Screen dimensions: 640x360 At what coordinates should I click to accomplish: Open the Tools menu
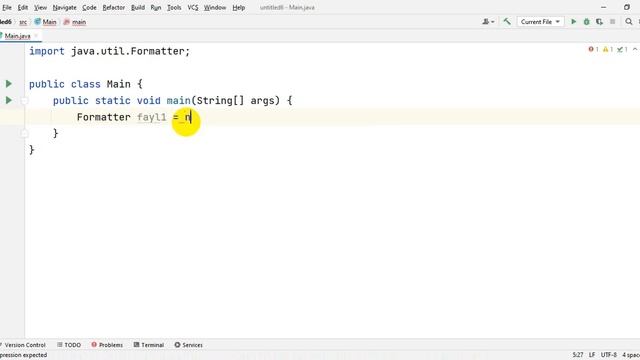coord(174,7)
